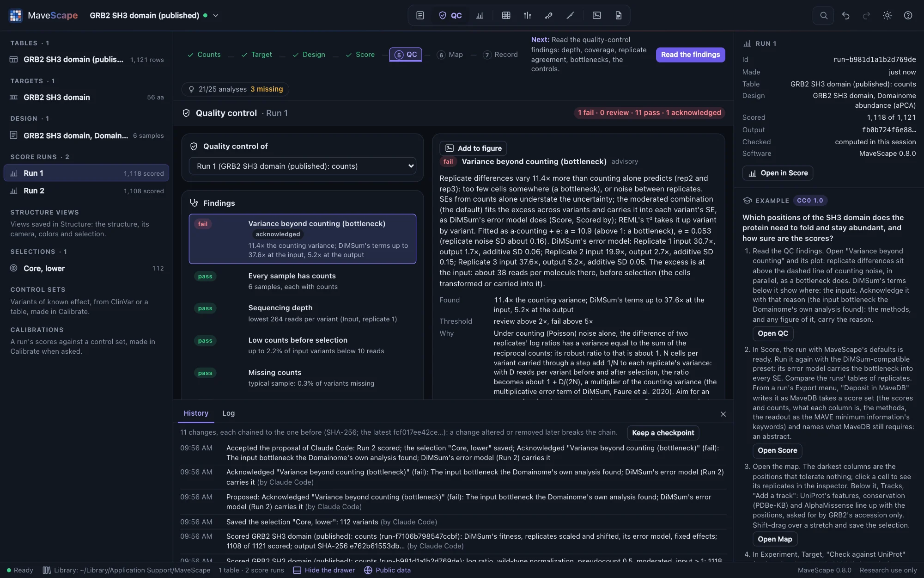Open the Quality control of run selector
Viewport: 924px width, 578px height.
(x=303, y=166)
